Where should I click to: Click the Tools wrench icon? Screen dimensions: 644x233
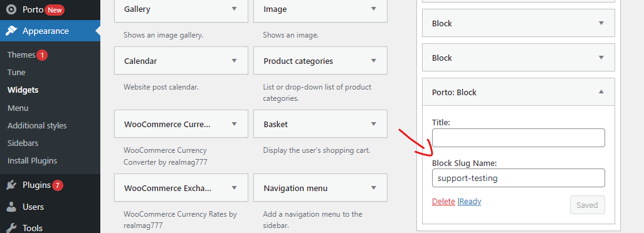click(x=11, y=227)
